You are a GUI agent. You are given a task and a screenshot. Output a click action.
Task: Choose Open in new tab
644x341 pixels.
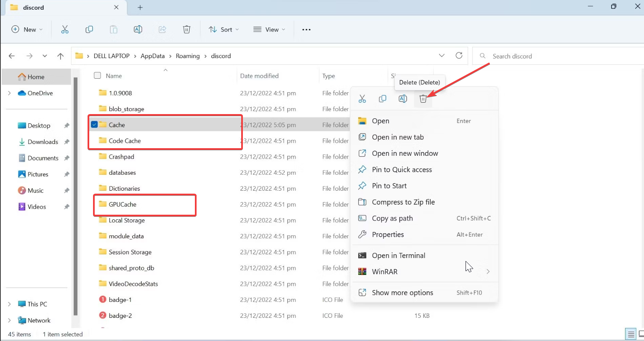click(x=425, y=137)
